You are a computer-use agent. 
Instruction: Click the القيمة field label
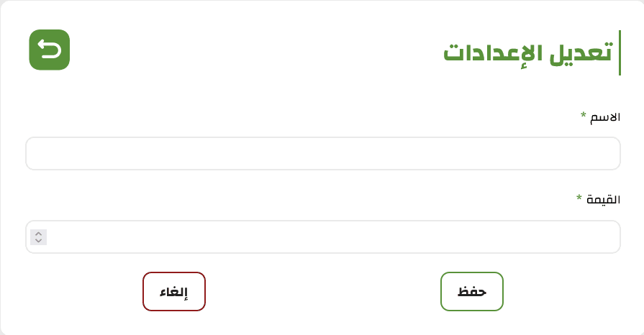tap(603, 200)
